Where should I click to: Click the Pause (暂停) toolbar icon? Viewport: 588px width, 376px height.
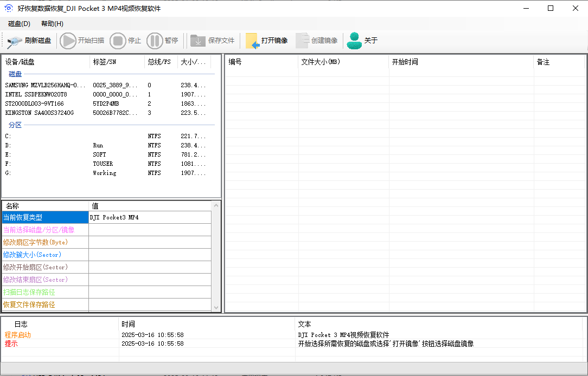[x=155, y=41]
